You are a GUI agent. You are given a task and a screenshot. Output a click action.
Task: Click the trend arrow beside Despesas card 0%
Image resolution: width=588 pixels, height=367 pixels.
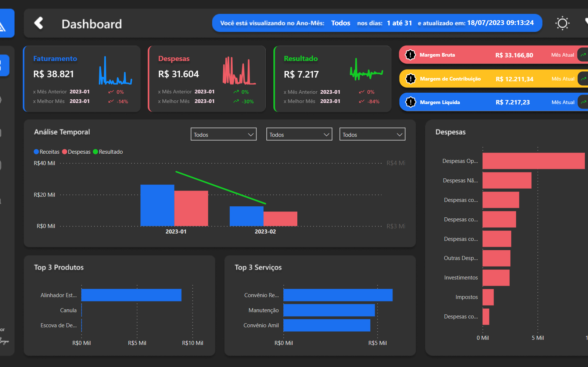point(236,92)
